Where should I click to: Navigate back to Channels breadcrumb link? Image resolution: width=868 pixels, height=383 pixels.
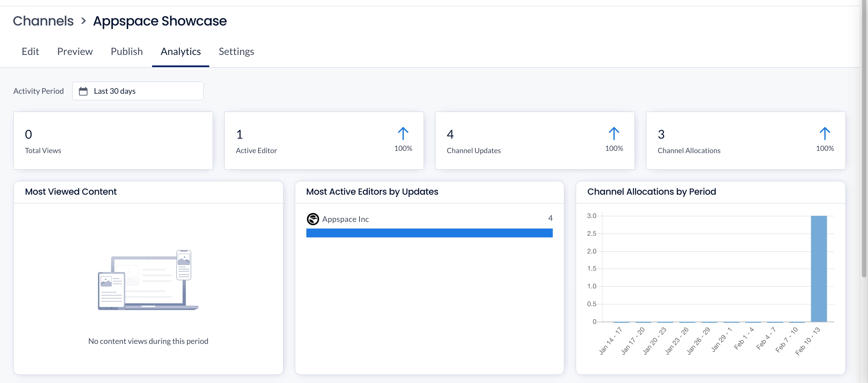click(43, 21)
